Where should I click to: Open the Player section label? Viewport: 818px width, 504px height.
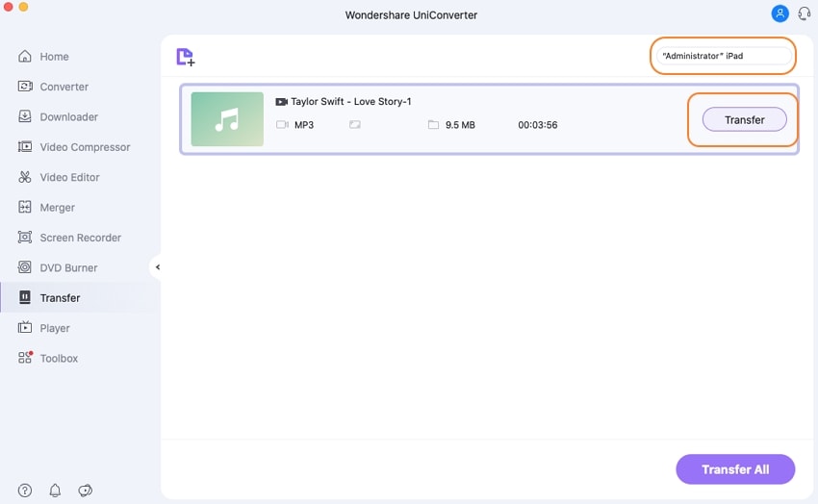point(55,328)
